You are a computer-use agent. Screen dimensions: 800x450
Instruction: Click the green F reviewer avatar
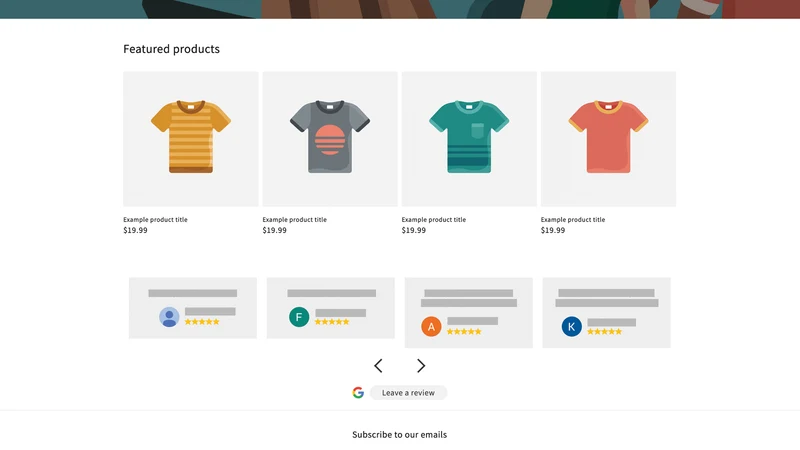tap(299, 317)
